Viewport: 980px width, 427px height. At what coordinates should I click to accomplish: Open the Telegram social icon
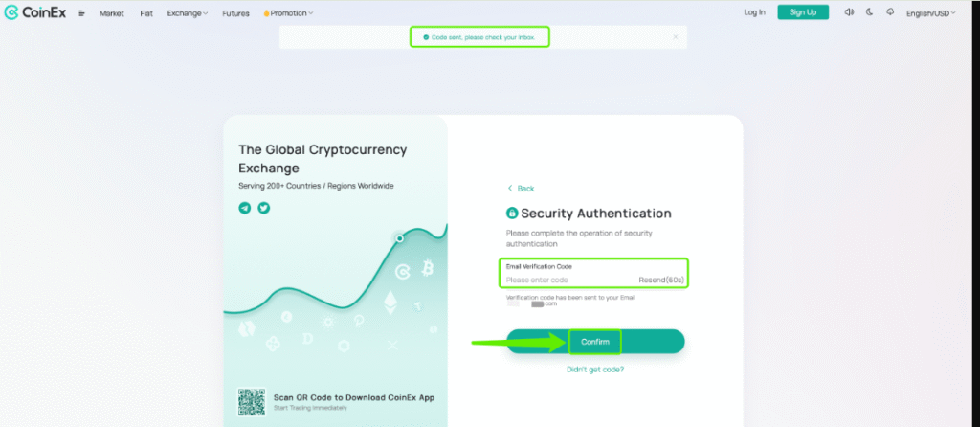(x=244, y=208)
